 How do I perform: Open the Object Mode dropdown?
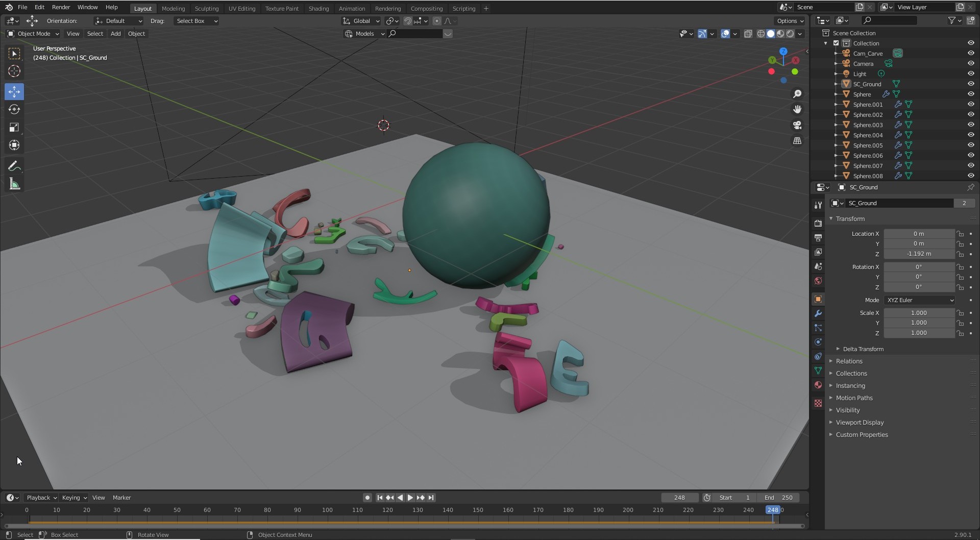(33, 34)
